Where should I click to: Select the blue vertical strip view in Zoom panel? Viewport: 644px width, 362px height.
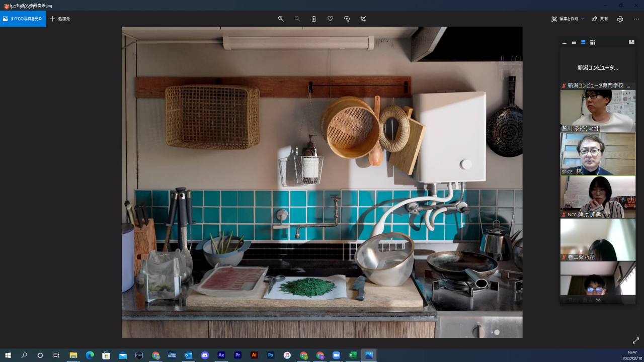pos(583,43)
